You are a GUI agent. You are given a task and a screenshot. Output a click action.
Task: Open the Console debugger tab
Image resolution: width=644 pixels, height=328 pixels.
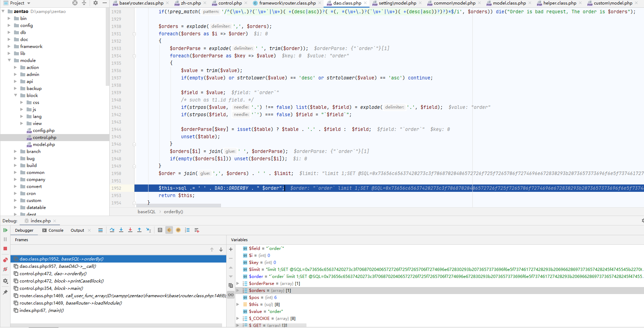[53, 230]
